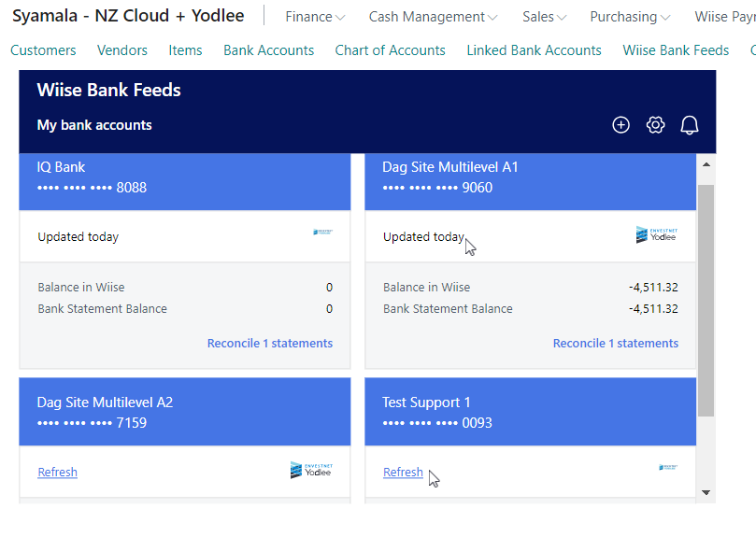Expand the Purchasing menu

[x=630, y=17]
